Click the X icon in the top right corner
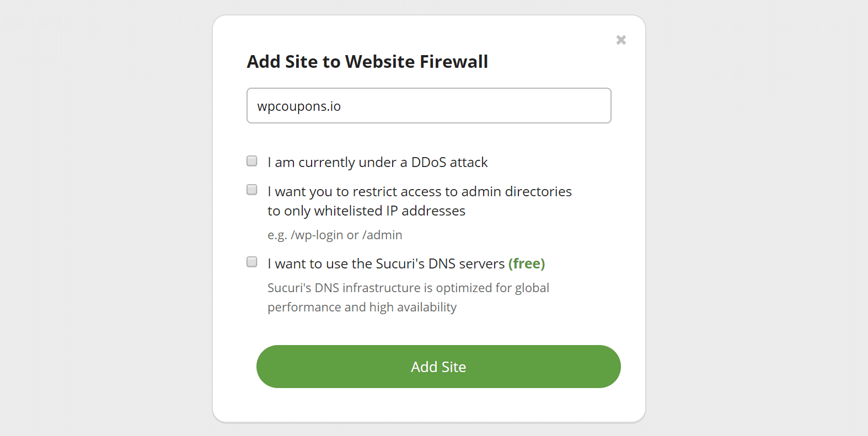Screen dimensions: 868x436 [621, 40]
